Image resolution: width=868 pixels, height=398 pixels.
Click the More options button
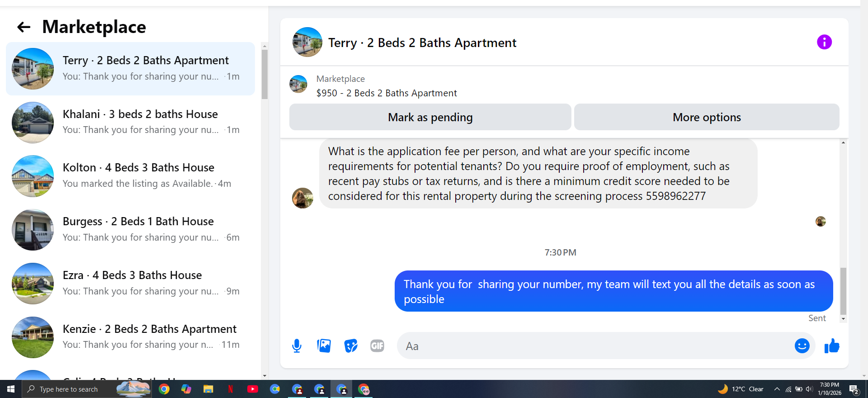[707, 117]
